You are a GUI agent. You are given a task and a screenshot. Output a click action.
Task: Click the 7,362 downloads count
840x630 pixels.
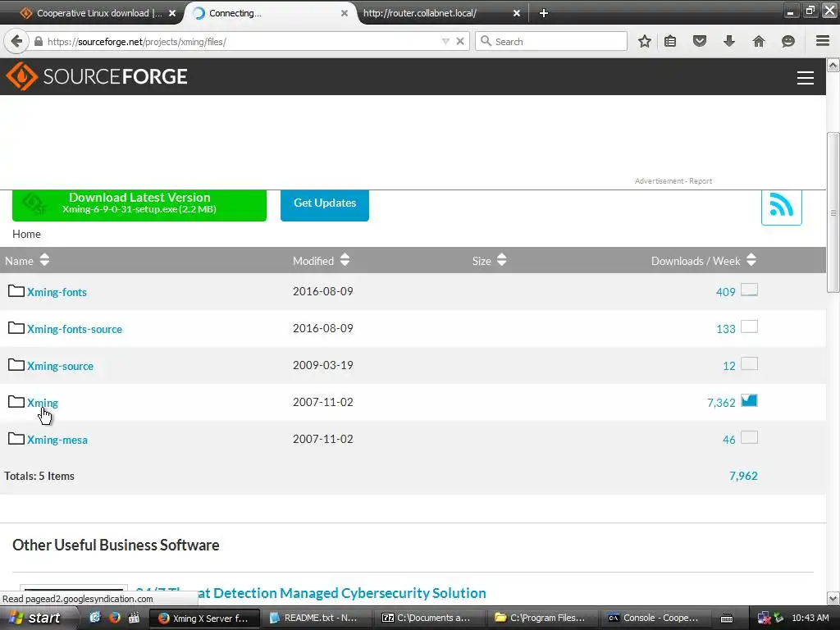click(721, 403)
